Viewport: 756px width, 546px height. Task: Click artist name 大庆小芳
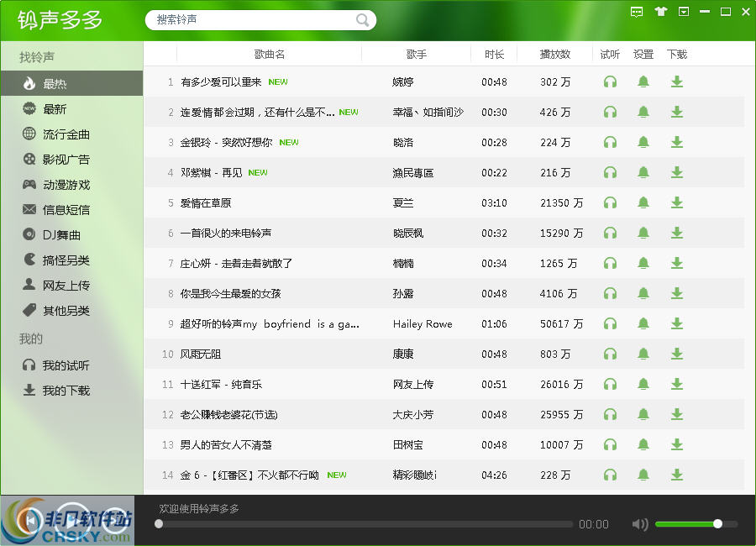pos(413,415)
